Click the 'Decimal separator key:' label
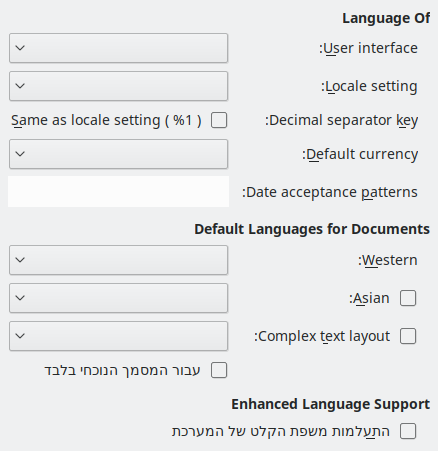Viewport: 438px width, 451px height. (x=341, y=120)
